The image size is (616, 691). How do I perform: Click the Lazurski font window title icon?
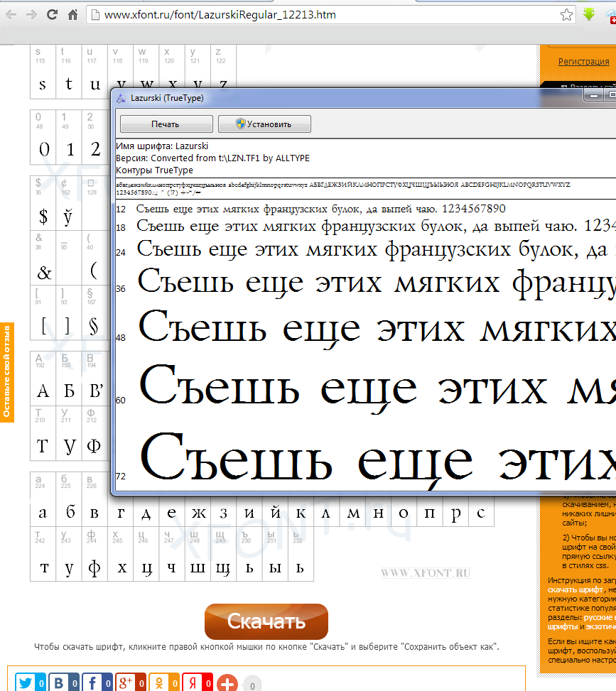pos(121,98)
